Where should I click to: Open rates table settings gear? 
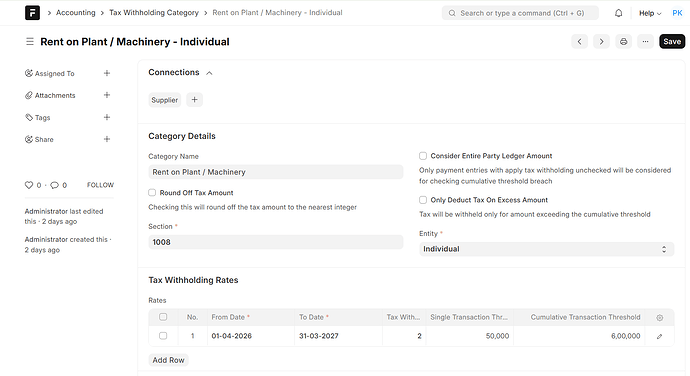659,317
